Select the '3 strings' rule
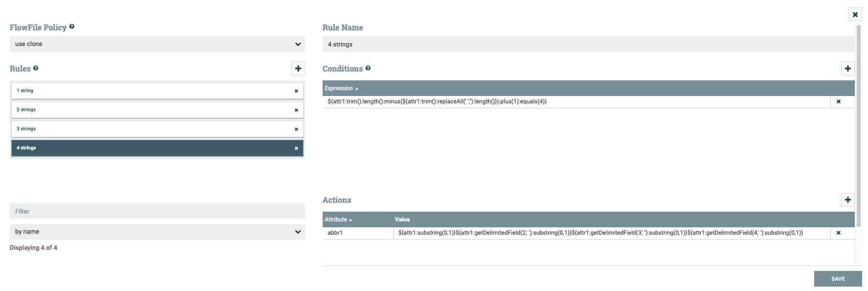Screen dimensions: 868x291 pyautogui.click(x=157, y=129)
